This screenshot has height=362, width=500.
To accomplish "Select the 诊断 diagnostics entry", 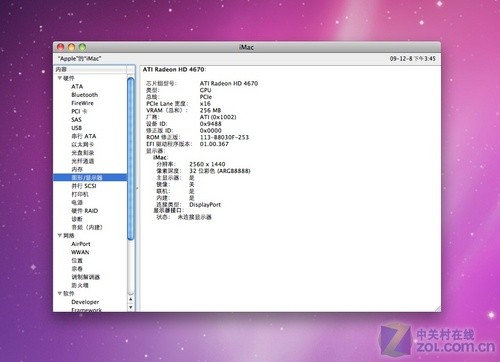I will (77, 219).
